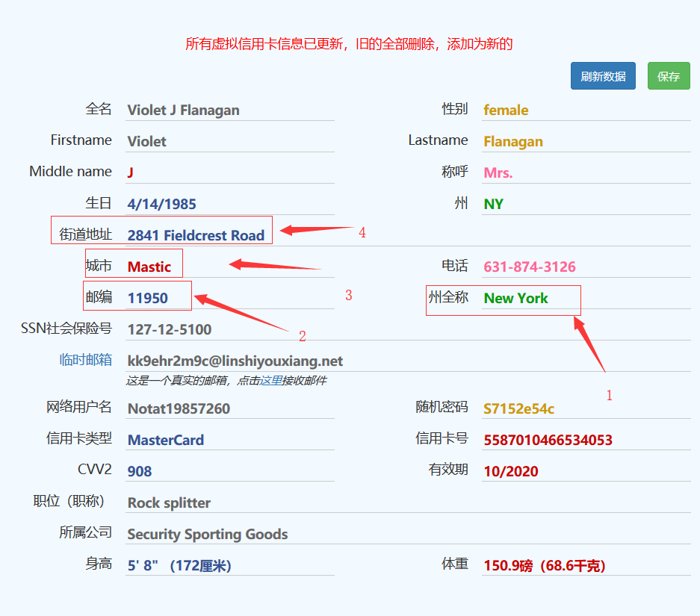Click the weight field 150.9磅

[x=586, y=565]
